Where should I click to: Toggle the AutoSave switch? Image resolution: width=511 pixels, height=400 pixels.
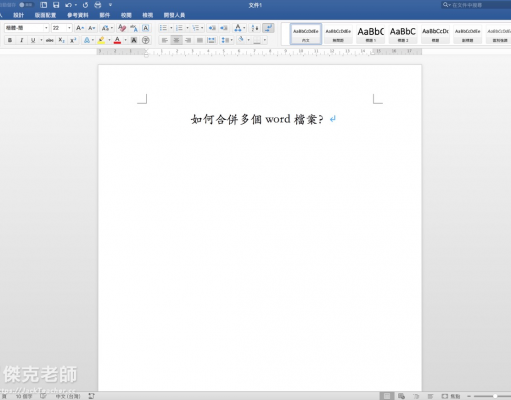click(x=26, y=5)
